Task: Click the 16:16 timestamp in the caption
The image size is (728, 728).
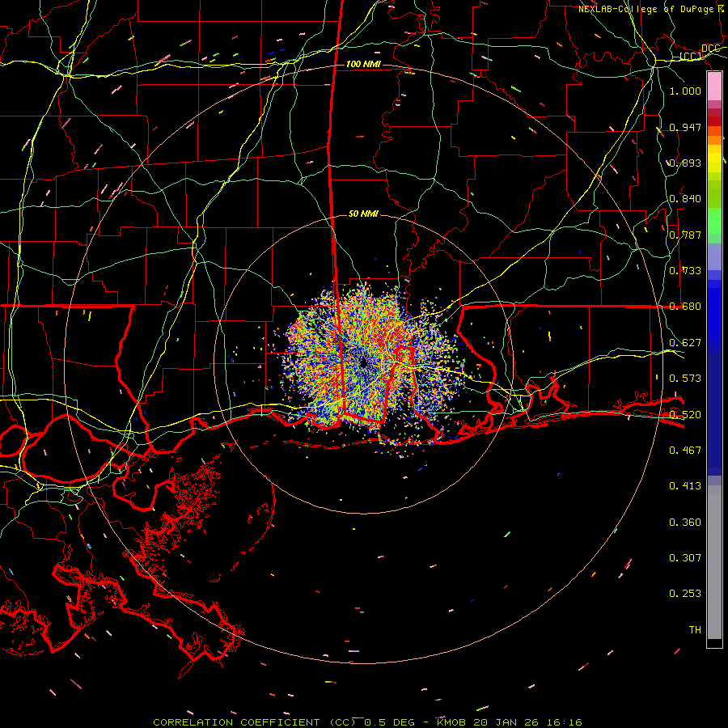Action: (x=564, y=722)
